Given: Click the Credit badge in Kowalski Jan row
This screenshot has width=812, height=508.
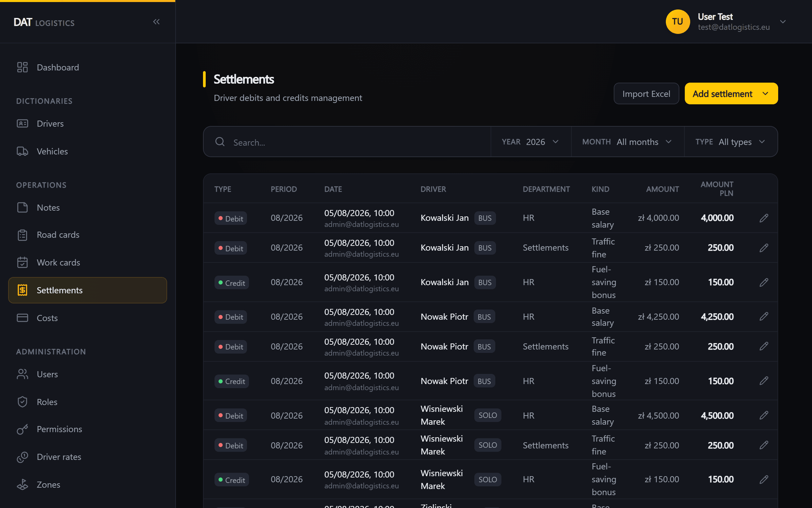Looking at the screenshot, I should [232, 283].
